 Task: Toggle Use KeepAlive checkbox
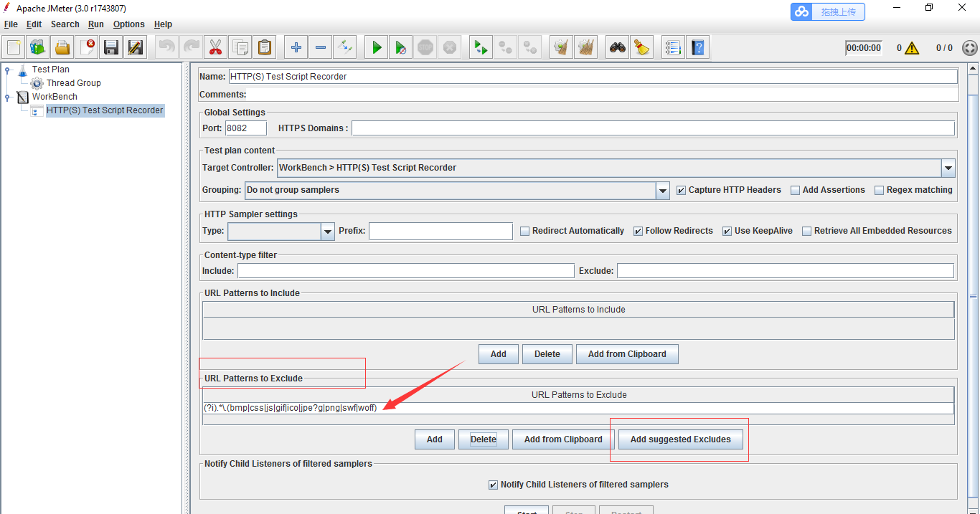click(x=727, y=232)
